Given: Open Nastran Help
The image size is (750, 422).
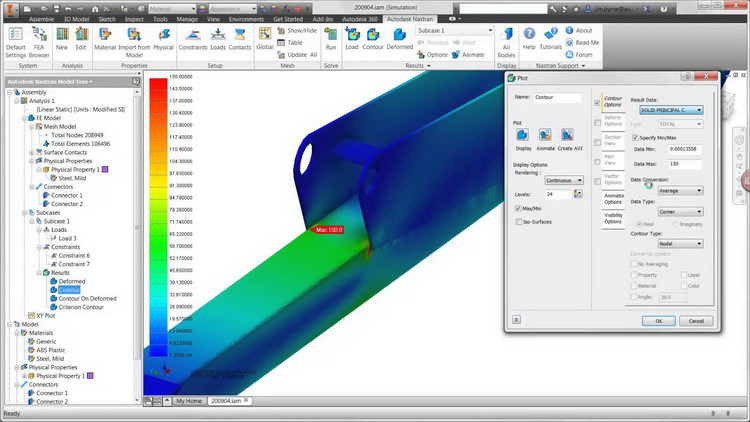Looking at the screenshot, I should click(529, 39).
